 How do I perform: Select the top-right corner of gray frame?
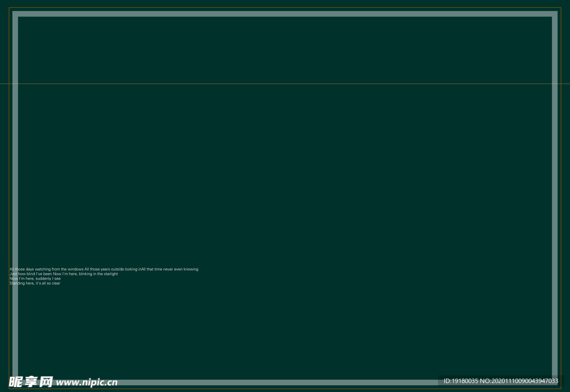pyautogui.click(x=554, y=14)
